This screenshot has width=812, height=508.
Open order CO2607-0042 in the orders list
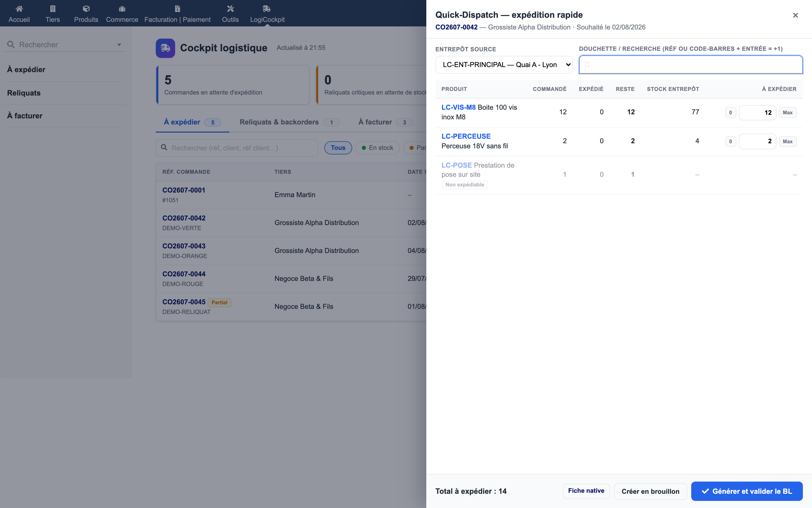[184, 218]
